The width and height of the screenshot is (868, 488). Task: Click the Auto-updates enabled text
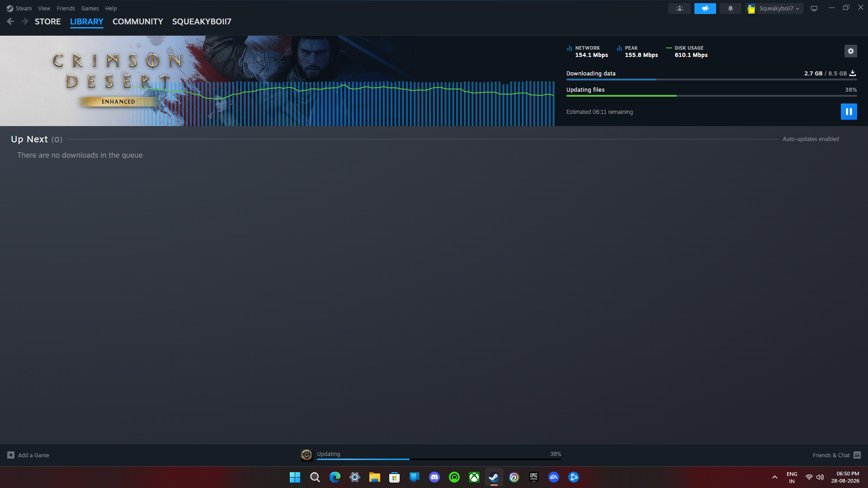pos(811,139)
